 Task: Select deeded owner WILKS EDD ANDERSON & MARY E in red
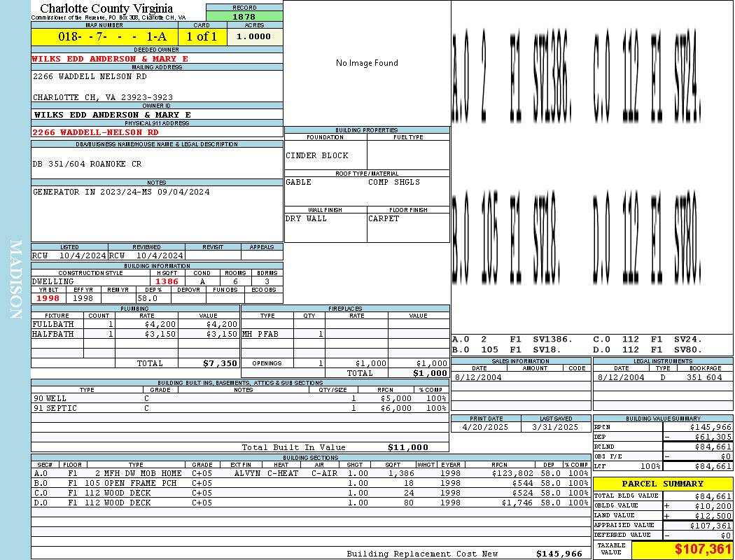click(x=110, y=59)
